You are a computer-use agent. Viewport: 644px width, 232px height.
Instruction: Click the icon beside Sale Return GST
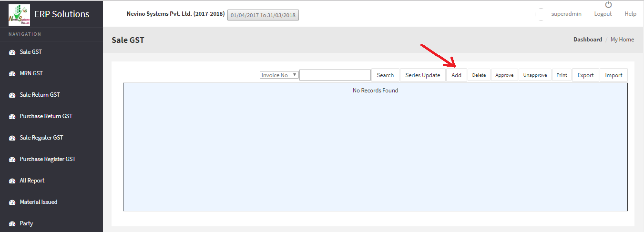coord(12,95)
